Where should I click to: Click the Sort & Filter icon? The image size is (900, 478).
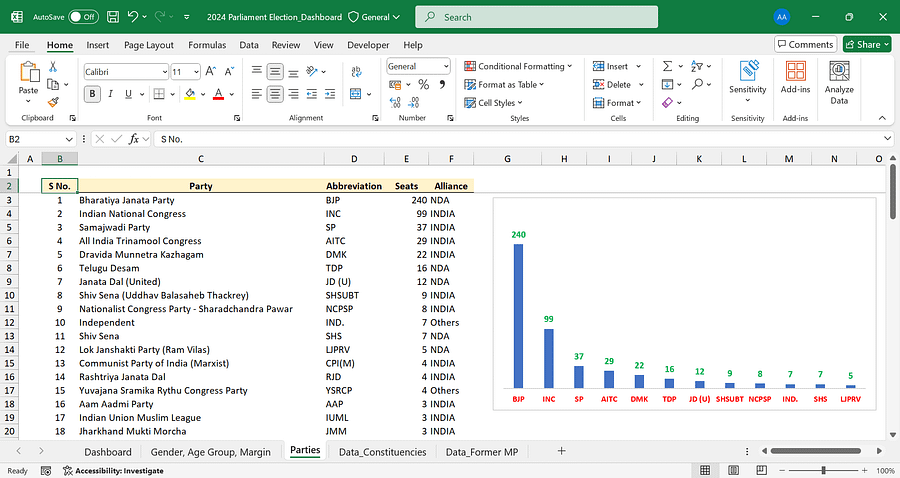pos(697,66)
